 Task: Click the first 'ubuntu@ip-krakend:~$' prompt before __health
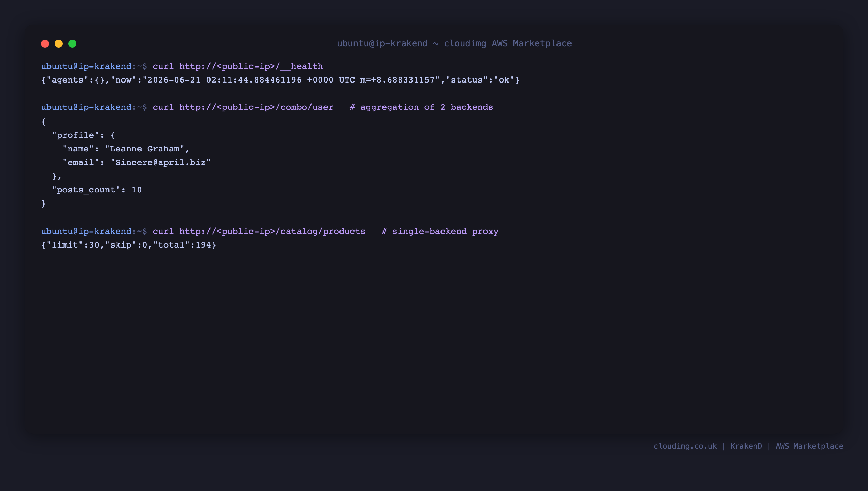pos(94,66)
